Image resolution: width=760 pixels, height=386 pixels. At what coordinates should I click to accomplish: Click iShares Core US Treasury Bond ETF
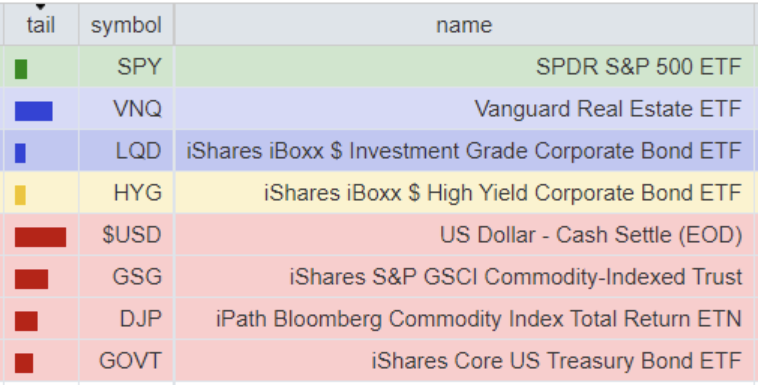pos(557,361)
